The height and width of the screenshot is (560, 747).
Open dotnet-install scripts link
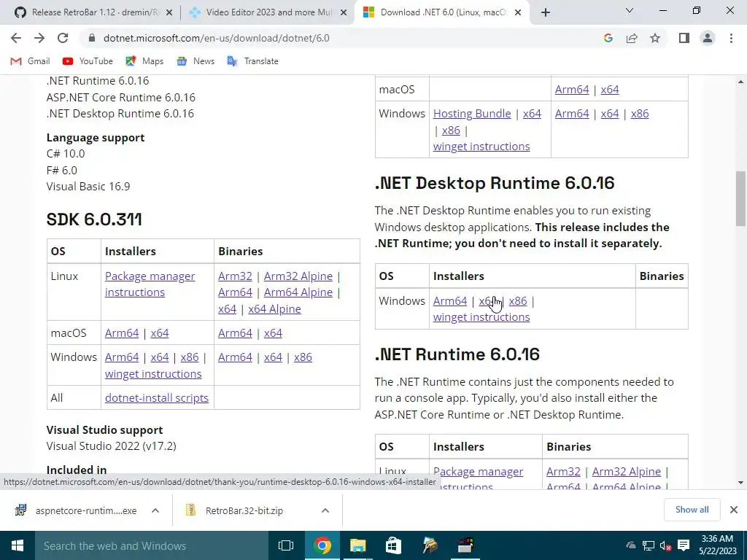(x=157, y=398)
